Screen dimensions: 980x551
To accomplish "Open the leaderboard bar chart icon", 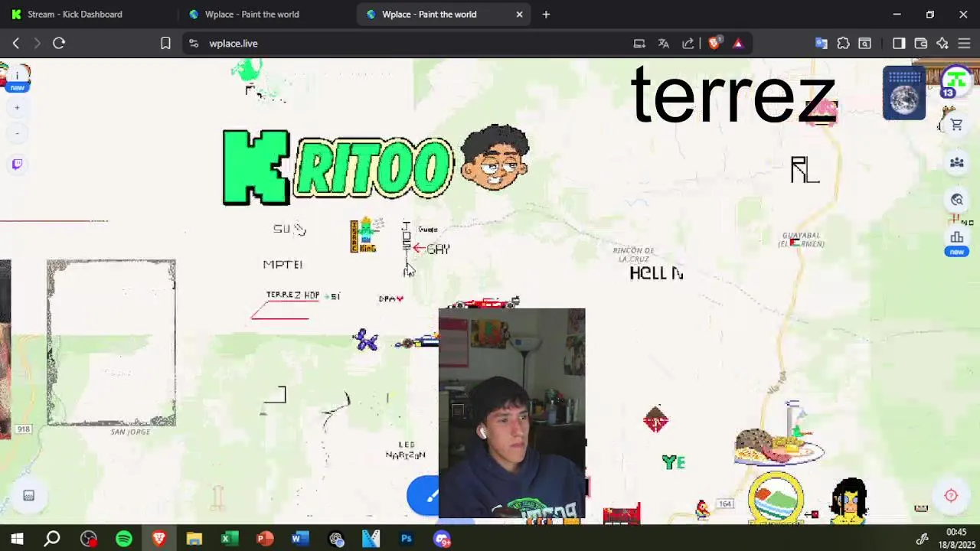I will pos(956,237).
